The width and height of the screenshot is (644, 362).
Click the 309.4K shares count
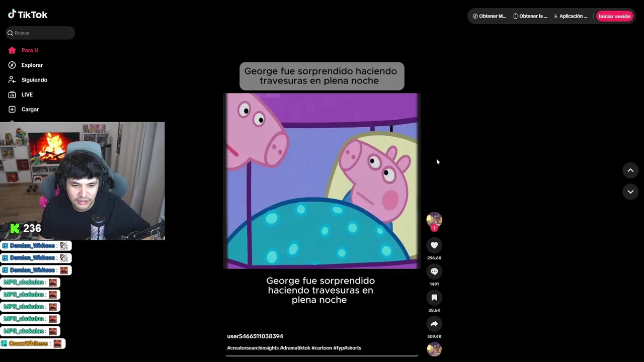coord(434,336)
